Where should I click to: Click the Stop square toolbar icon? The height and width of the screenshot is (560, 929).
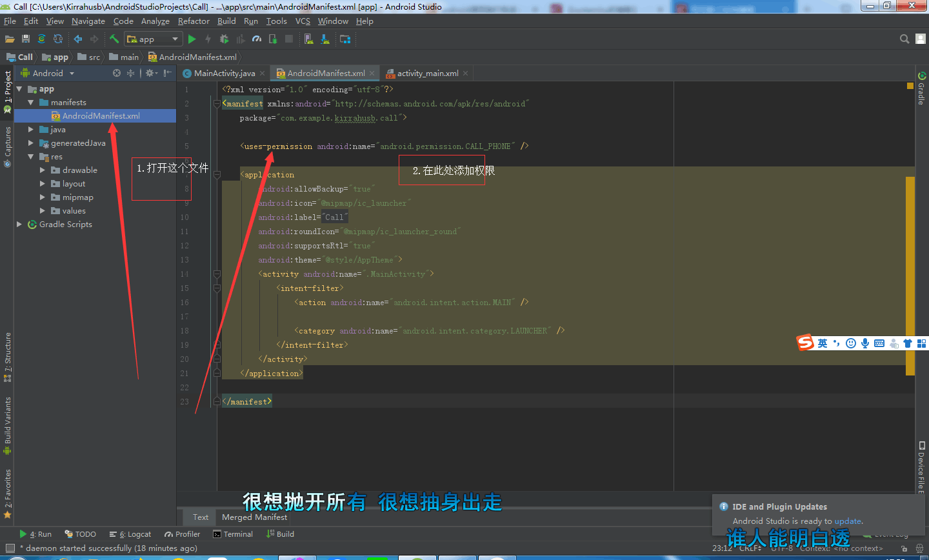point(289,39)
